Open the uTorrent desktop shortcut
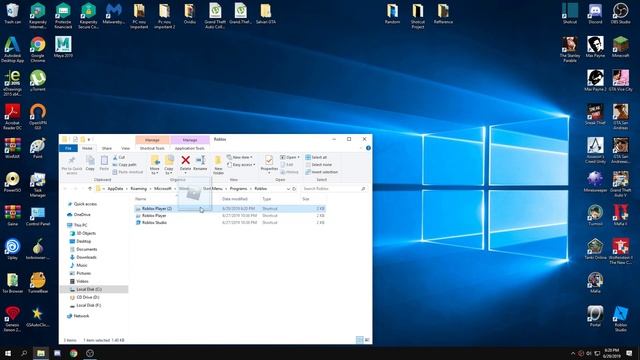640x360 pixels. 38,80
